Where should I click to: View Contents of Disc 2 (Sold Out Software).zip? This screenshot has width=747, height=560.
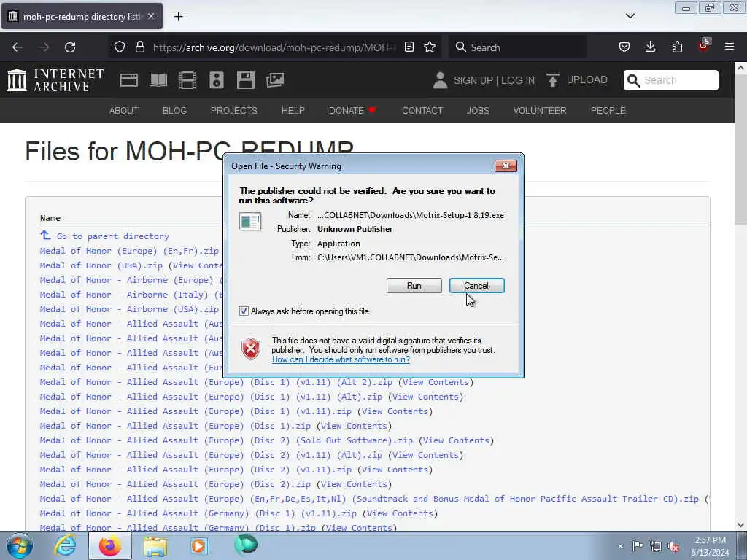(456, 440)
